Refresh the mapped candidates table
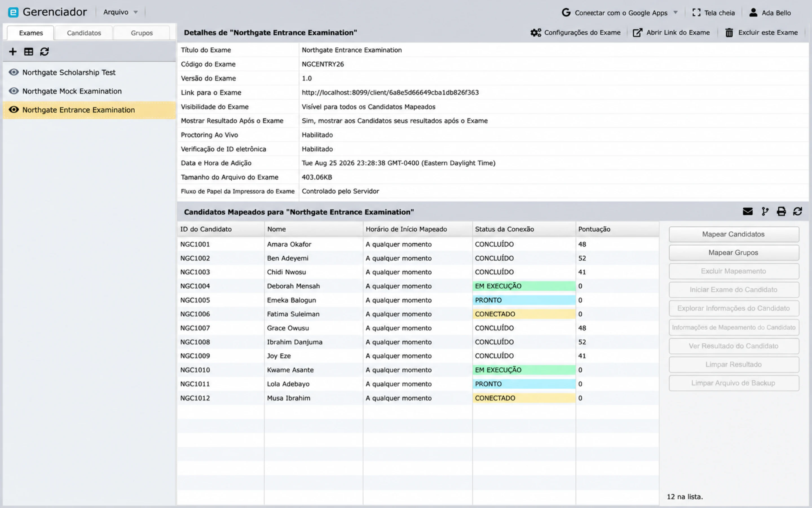The height and width of the screenshot is (508, 812). [798, 211]
